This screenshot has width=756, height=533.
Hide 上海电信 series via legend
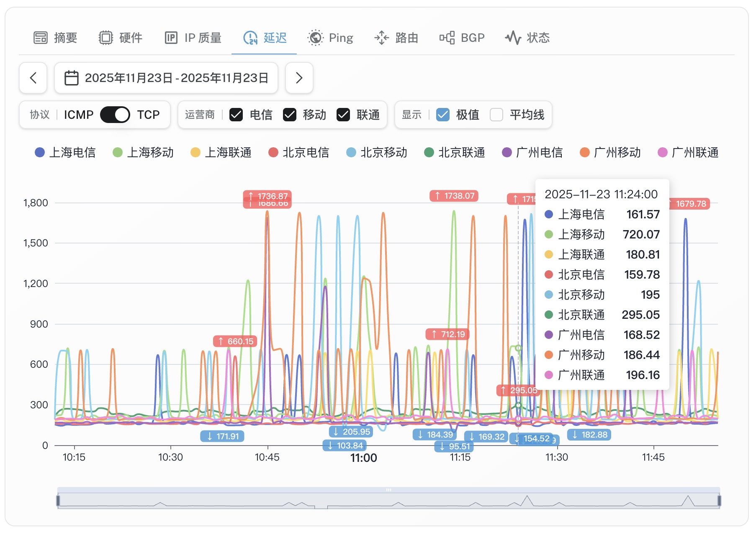(65, 153)
